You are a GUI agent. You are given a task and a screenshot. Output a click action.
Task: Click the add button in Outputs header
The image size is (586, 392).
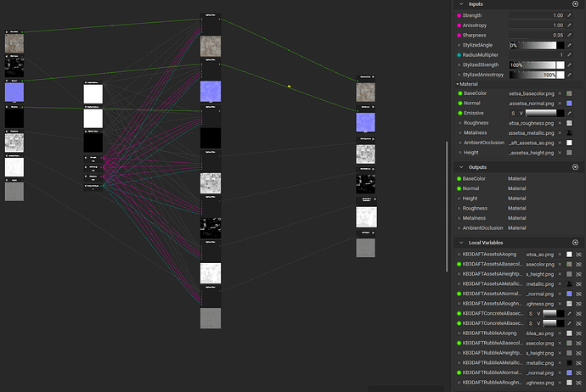pyautogui.click(x=575, y=167)
